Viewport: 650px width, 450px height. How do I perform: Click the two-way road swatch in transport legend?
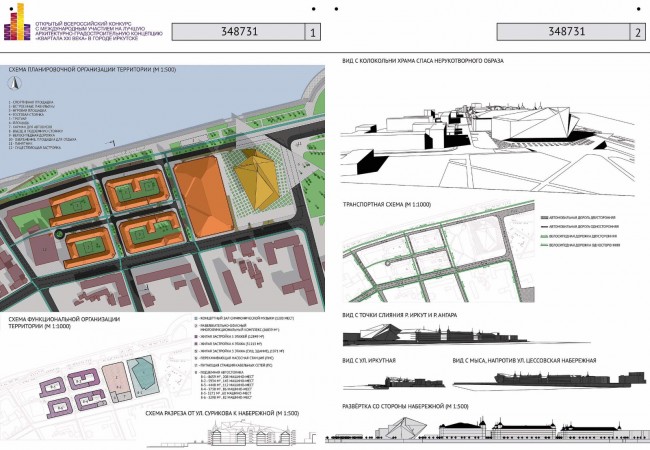pyautogui.click(x=543, y=218)
